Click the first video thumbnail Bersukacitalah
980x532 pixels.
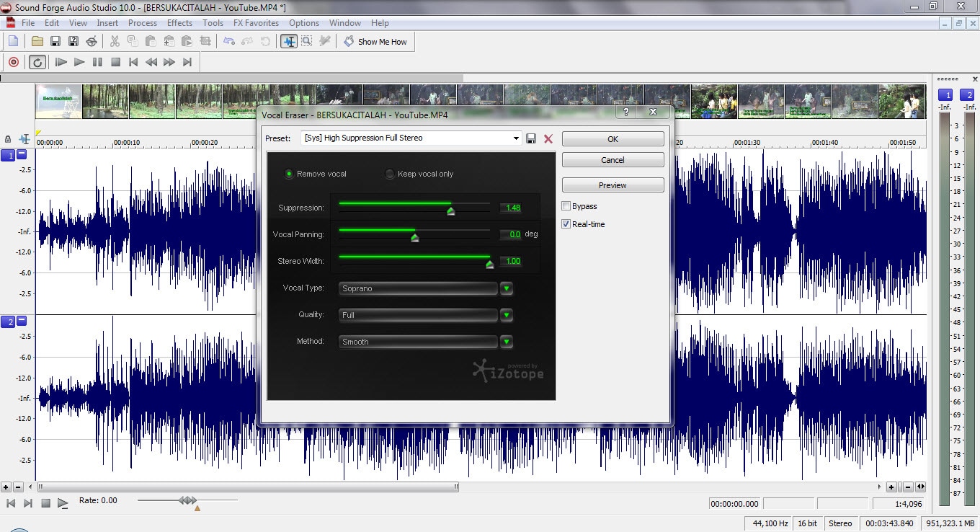(59, 101)
